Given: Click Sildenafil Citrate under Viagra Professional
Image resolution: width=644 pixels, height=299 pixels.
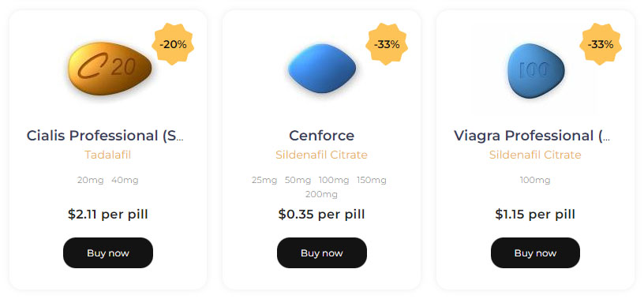Looking at the screenshot, I should 535,155.
